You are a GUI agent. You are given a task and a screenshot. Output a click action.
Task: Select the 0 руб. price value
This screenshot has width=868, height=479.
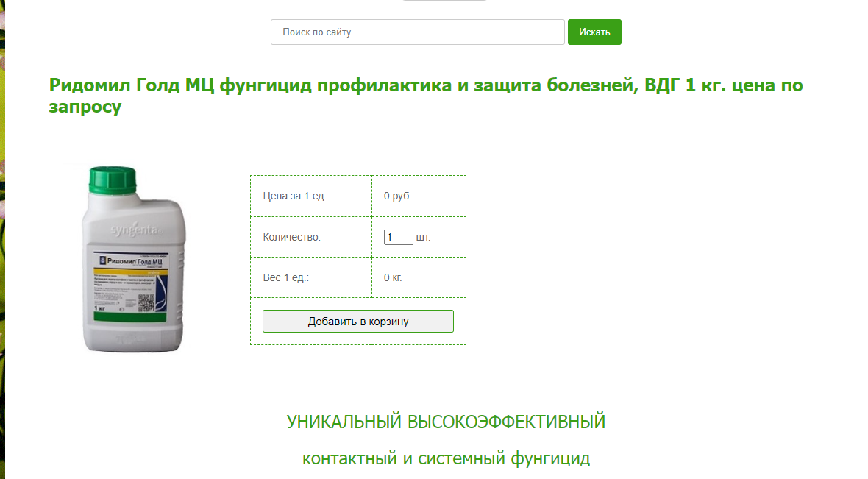[x=397, y=196]
